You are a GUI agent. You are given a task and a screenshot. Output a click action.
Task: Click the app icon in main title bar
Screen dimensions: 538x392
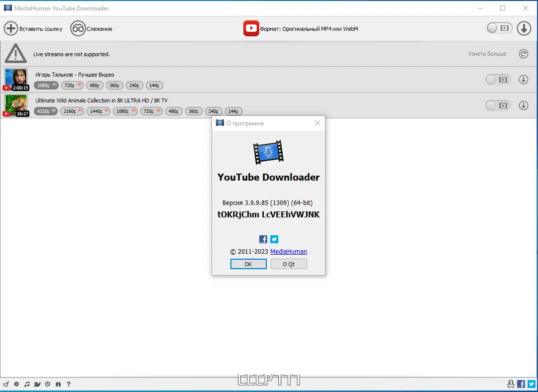click(x=8, y=8)
